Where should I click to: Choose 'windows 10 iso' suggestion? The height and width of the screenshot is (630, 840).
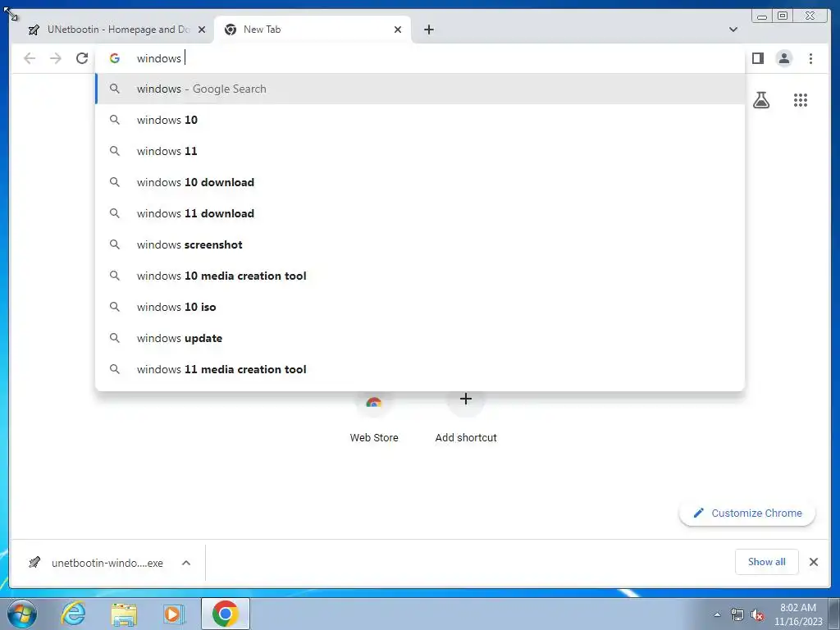pyautogui.click(x=419, y=307)
